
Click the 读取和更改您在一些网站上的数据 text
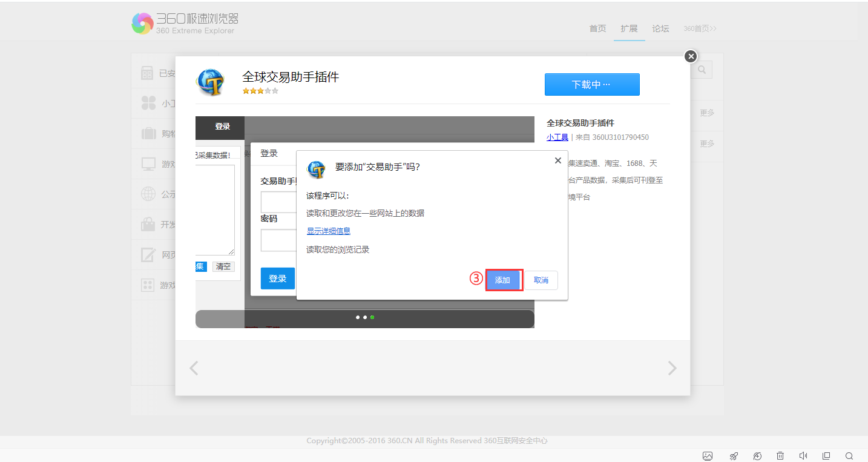click(366, 213)
